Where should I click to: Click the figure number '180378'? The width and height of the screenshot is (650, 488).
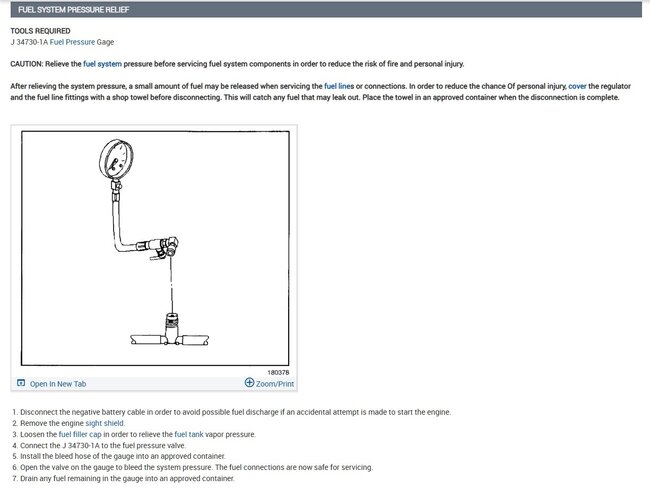coord(278,372)
